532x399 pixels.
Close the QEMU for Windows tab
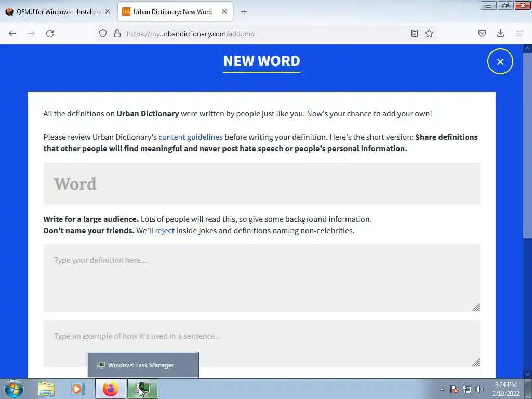point(108,11)
